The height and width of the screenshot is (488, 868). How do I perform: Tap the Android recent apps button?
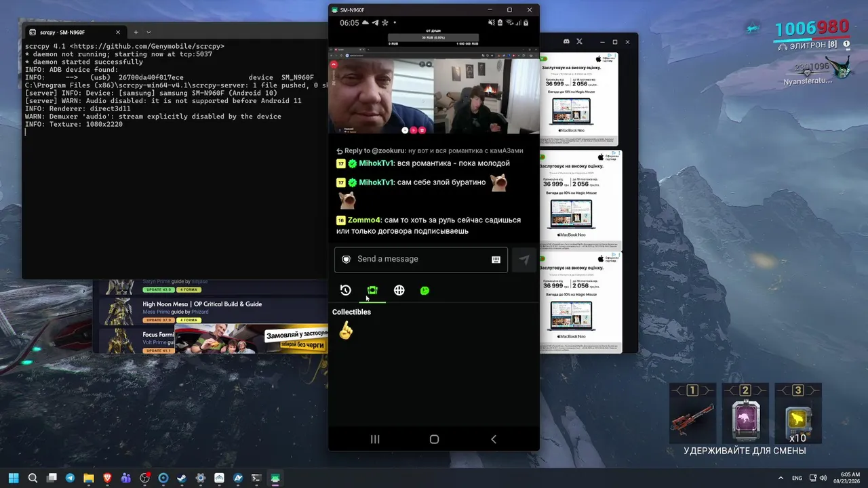(x=375, y=439)
